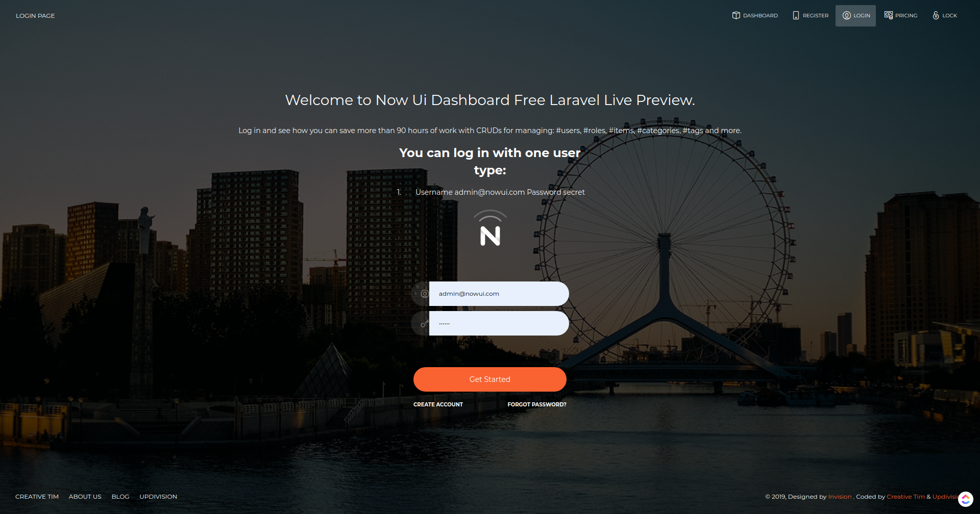Click the key icon beside password field
The width and height of the screenshot is (980, 514).
point(424,323)
